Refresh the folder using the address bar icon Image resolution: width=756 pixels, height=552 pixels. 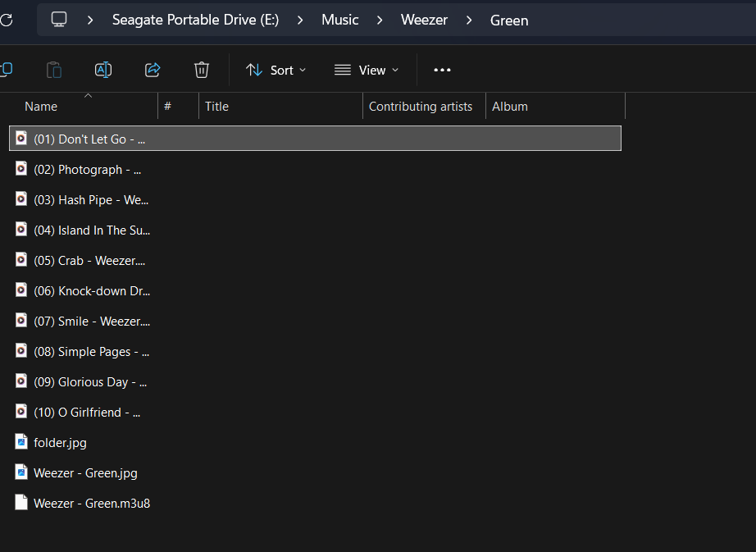pos(6,20)
